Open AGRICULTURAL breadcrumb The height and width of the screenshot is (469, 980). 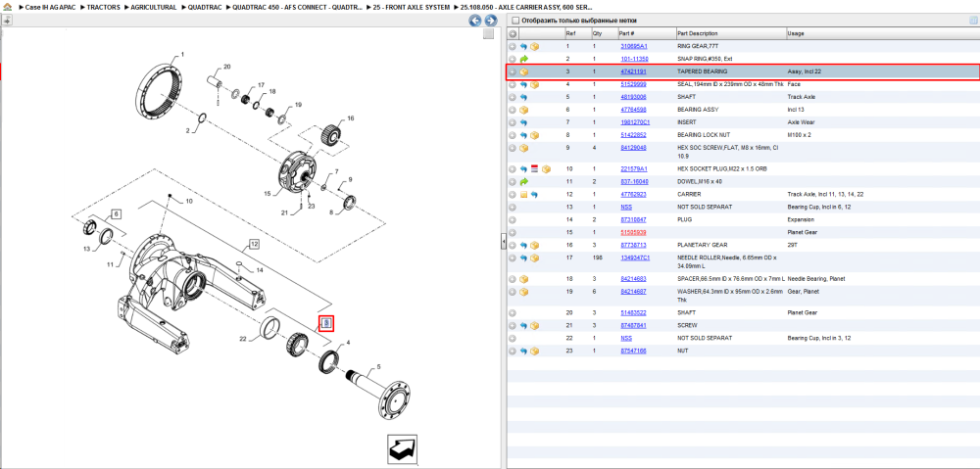[x=152, y=7]
